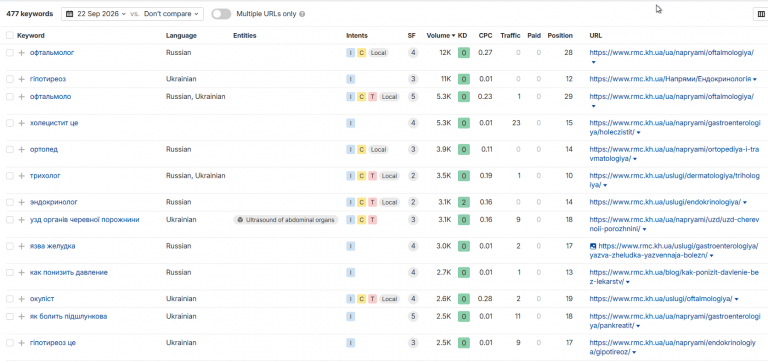Click the 477 keywords count label
768x363 pixels.
click(29, 14)
